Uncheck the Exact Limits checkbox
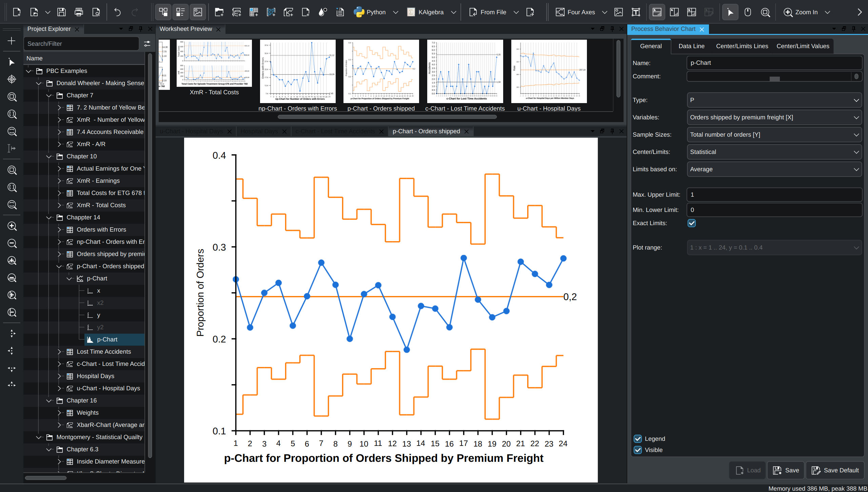The image size is (868, 492). coord(692,223)
